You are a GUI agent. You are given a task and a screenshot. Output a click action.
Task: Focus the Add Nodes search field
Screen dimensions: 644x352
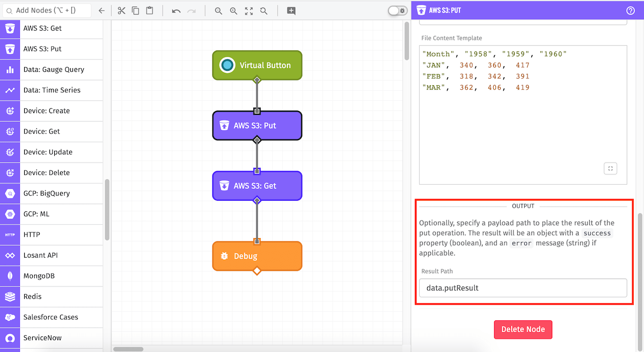pyautogui.click(x=47, y=10)
